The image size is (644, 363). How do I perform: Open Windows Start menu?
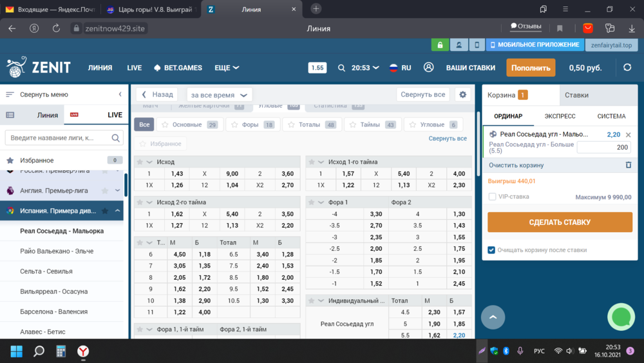[17, 351]
